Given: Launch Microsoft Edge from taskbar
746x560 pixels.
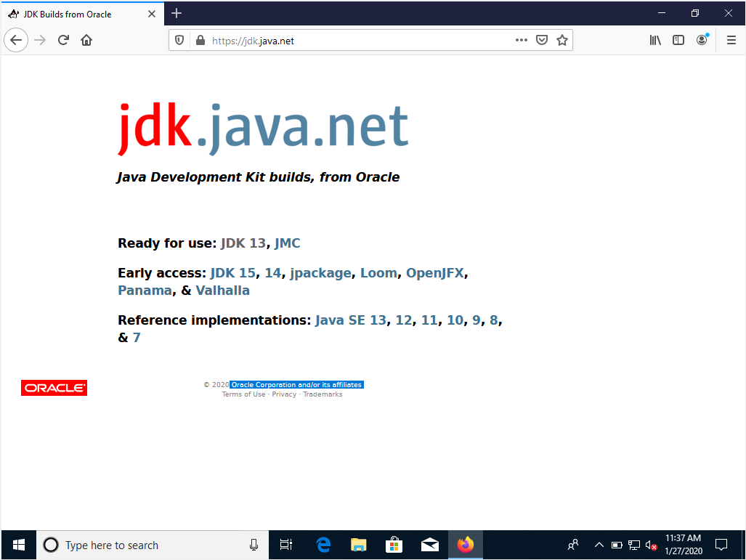Looking at the screenshot, I should pos(323,545).
